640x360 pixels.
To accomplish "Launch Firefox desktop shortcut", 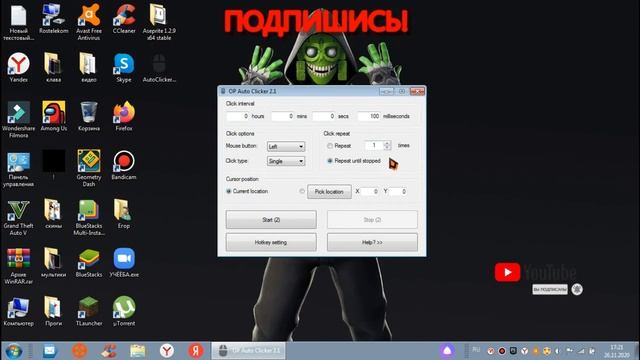I will point(124,116).
